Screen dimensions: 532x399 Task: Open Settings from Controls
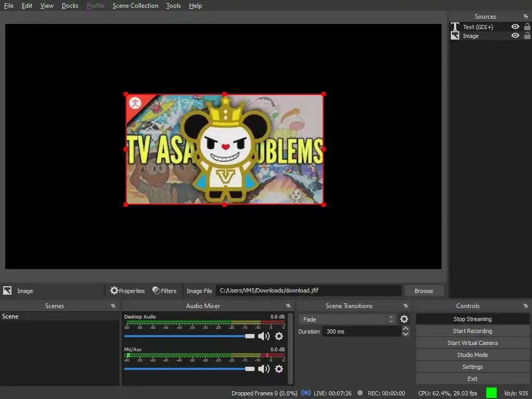pyautogui.click(x=472, y=367)
